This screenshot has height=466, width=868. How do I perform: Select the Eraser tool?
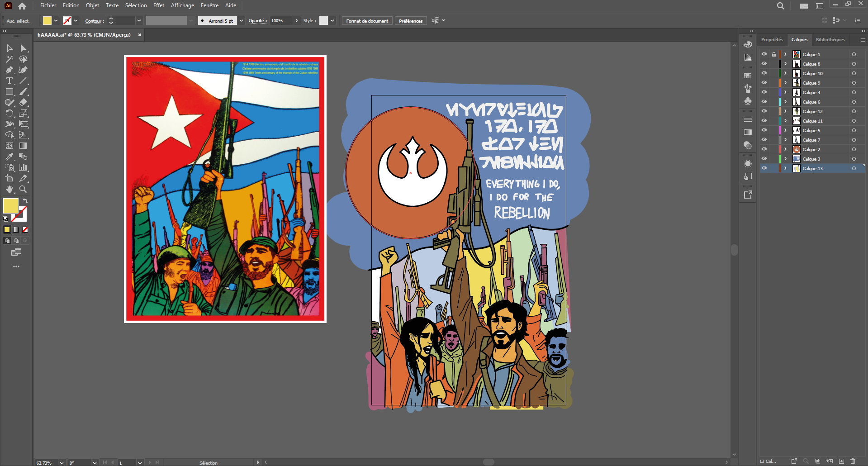coord(23,102)
